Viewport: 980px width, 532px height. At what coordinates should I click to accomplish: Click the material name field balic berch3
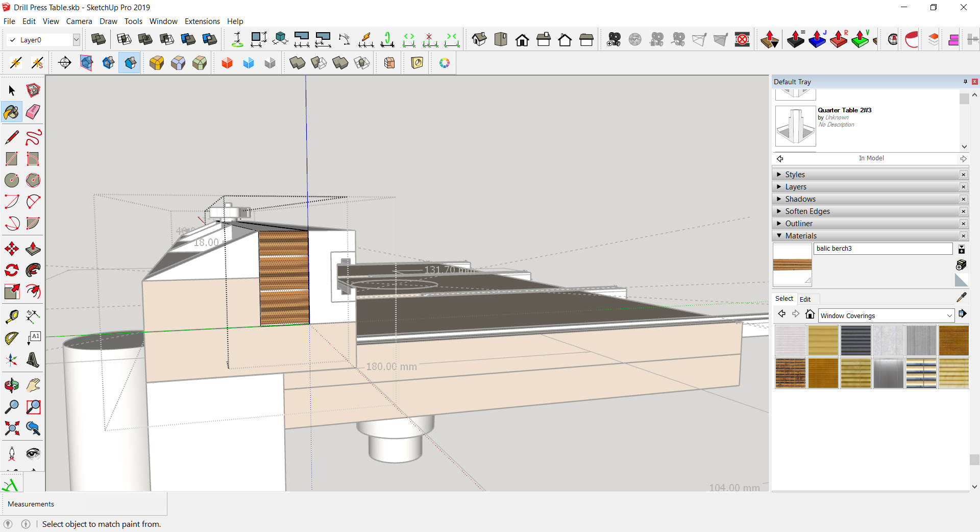pos(883,249)
